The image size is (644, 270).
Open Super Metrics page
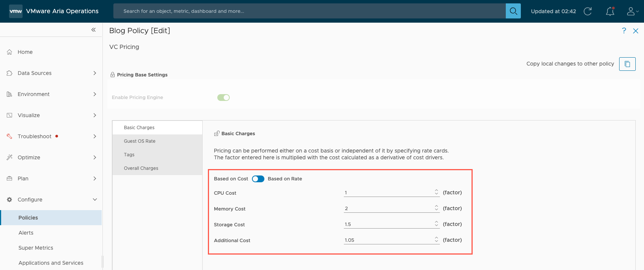[36, 248]
